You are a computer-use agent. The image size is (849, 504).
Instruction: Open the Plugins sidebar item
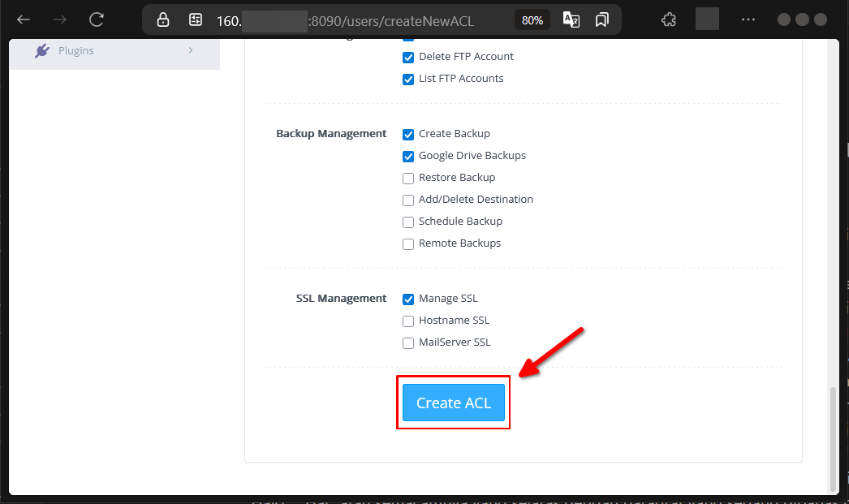[x=114, y=51]
